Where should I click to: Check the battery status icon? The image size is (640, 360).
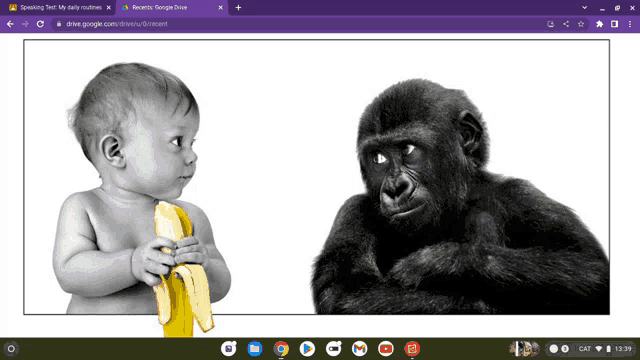[x=609, y=349]
